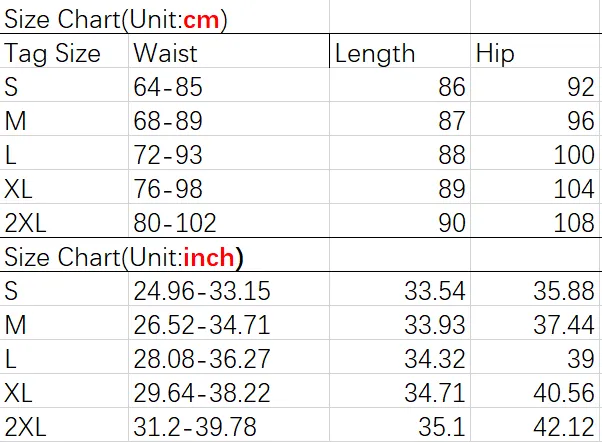Screen dimensions: 602x442
Task: Select the 80-102 waist cell
Action: click(x=229, y=221)
